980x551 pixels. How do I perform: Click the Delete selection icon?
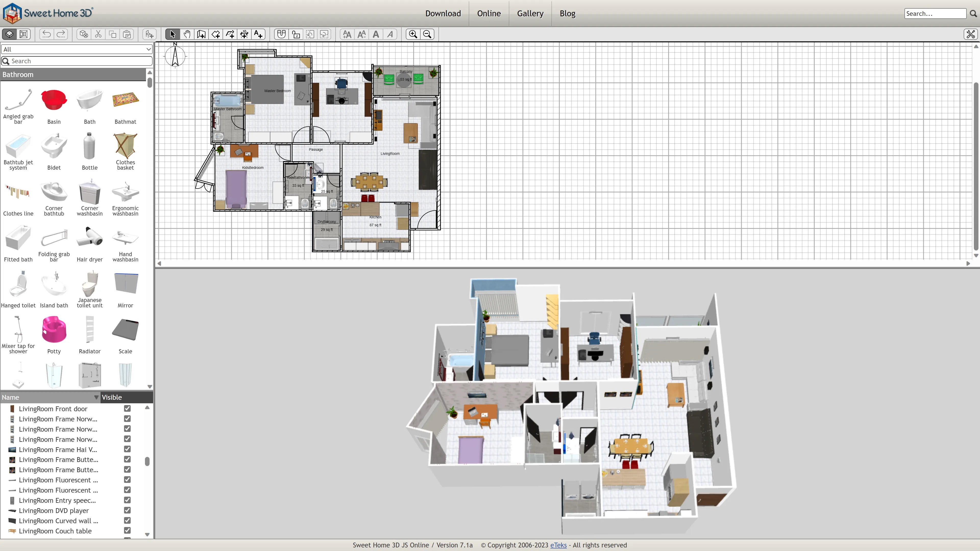coord(84,34)
